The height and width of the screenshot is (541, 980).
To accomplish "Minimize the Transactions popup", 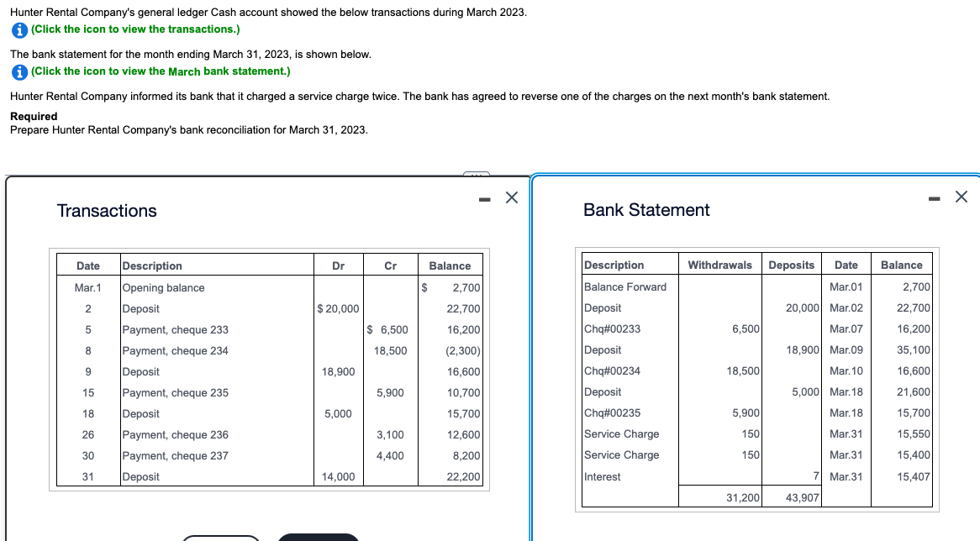I will coord(484,199).
